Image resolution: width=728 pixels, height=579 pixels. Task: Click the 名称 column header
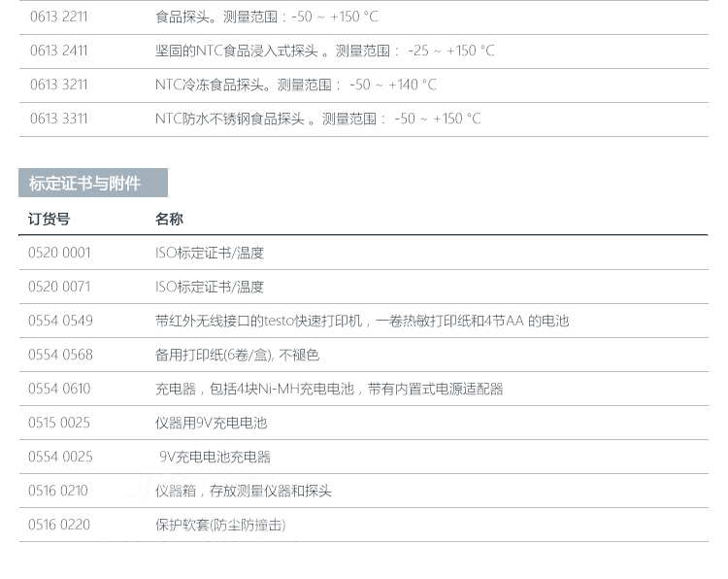pyautogui.click(x=169, y=219)
